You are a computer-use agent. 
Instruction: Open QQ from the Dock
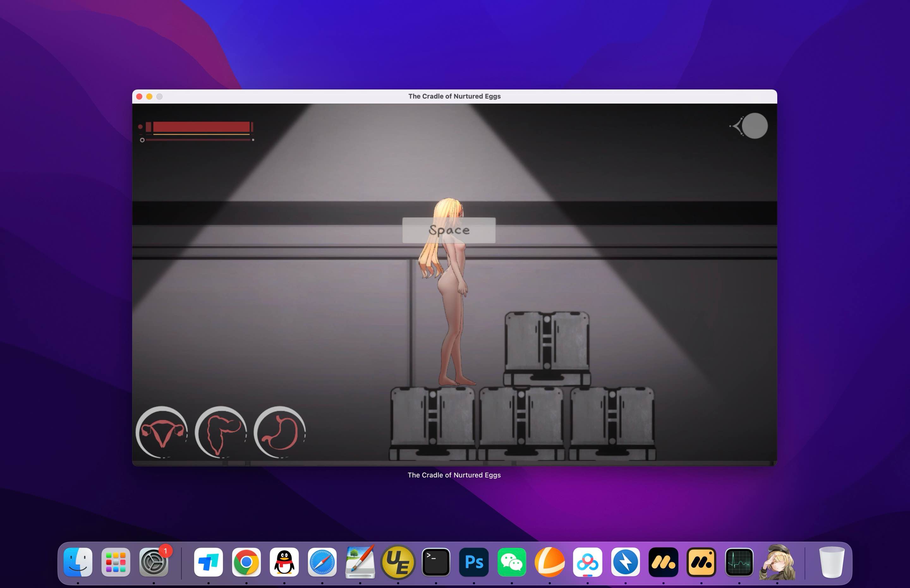click(x=284, y=562)
